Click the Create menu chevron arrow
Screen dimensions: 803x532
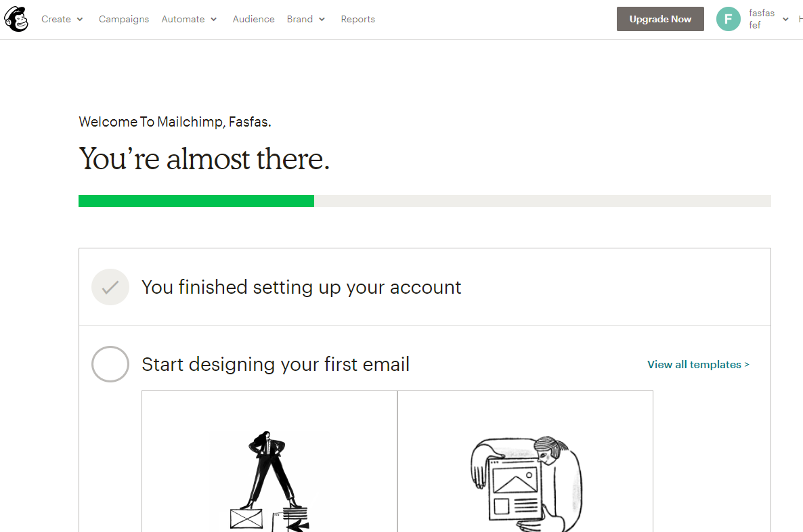tap(80, 20)
